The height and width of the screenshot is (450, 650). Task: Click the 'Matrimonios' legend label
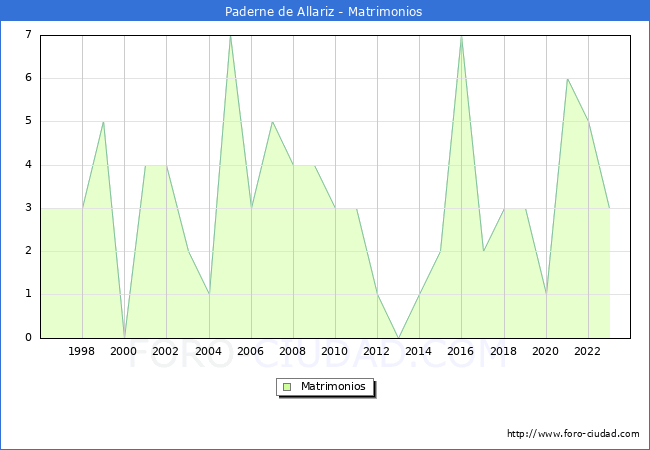[333, 387]
